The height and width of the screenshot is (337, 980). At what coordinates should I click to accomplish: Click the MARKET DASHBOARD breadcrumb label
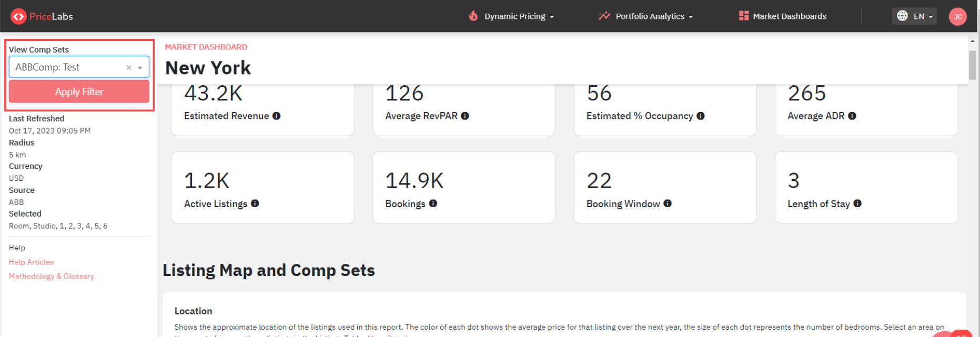click(206, 47)
